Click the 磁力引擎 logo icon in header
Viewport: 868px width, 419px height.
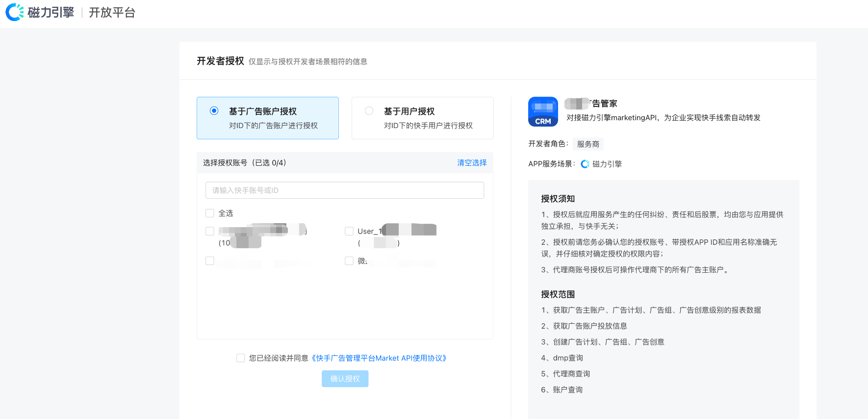click(x=15, y=12)
